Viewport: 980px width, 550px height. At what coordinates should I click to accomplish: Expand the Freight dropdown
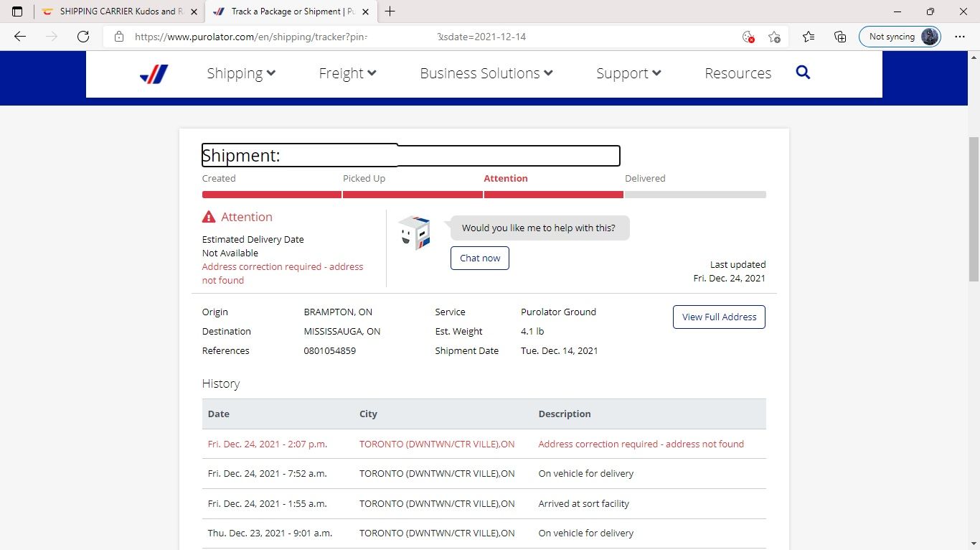(x=347, y=73)
